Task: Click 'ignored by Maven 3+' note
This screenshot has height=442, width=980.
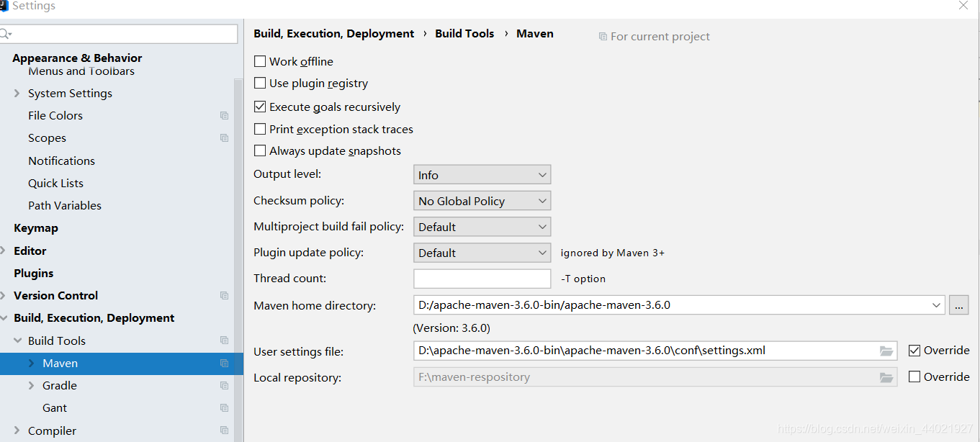Action: coord(613,253)
